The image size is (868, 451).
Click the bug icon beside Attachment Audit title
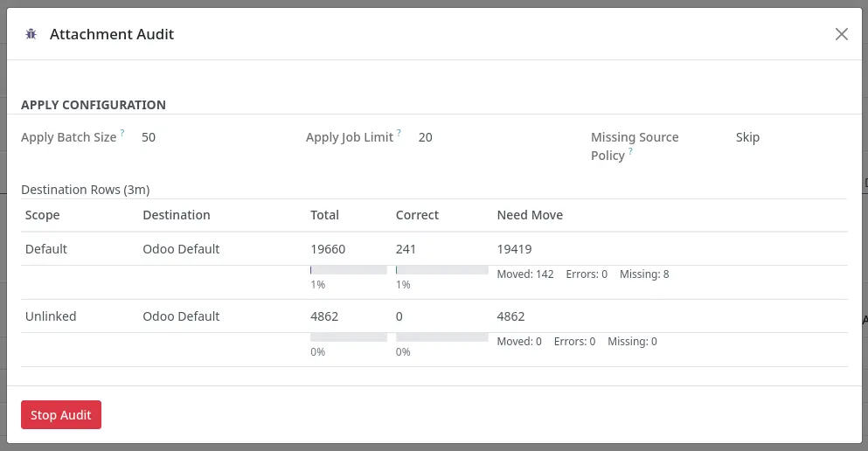[31, 34]
